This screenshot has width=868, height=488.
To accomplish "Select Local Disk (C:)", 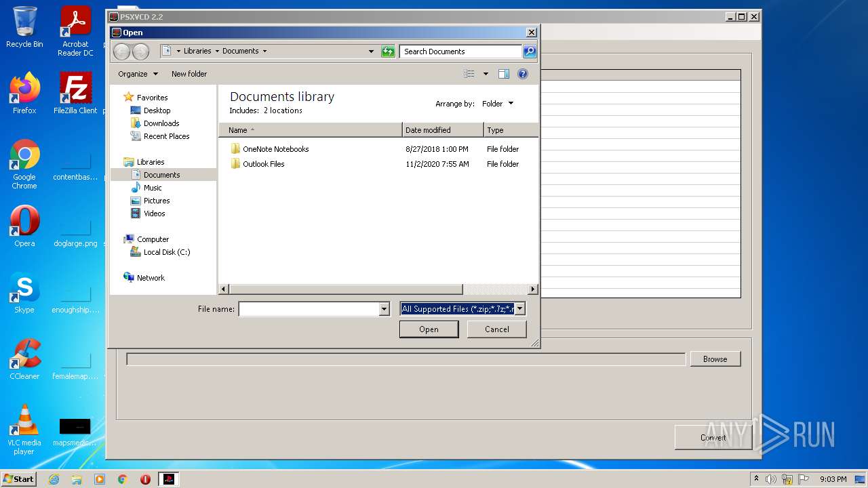I will [166, 252].
